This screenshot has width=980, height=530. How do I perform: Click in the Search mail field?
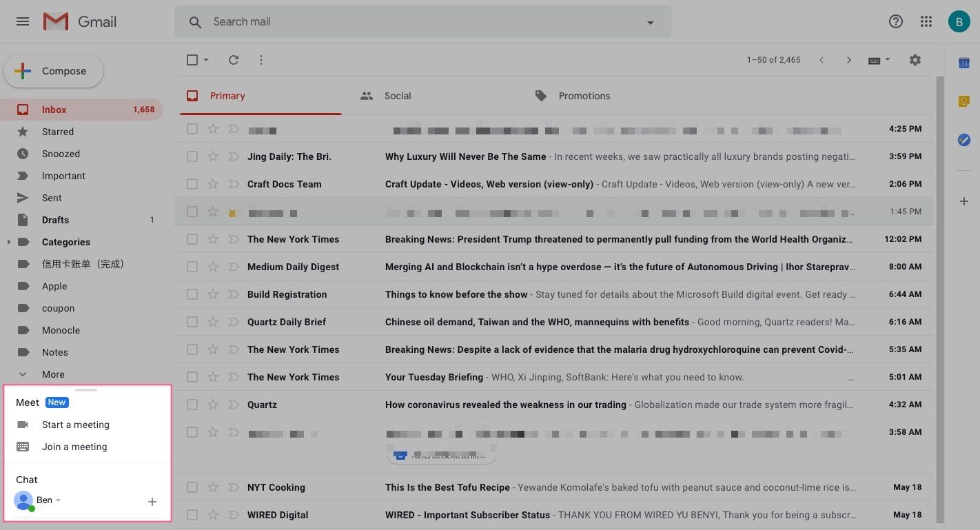pos(414,22)
